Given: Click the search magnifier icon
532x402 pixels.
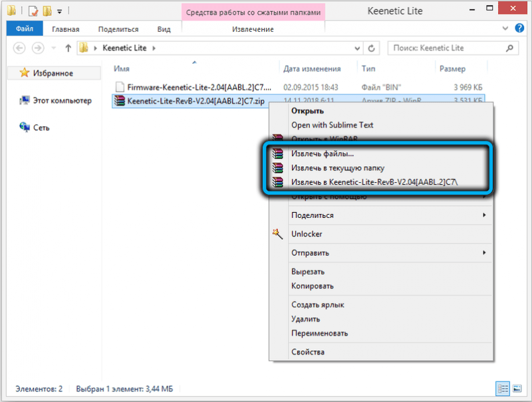Looking at the screenshot, I should coord(509,48).
